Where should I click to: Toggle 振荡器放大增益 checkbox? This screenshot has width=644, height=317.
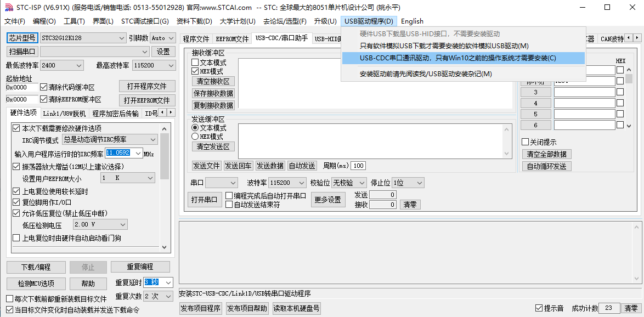pyautogui.click(x=16, y=167)
